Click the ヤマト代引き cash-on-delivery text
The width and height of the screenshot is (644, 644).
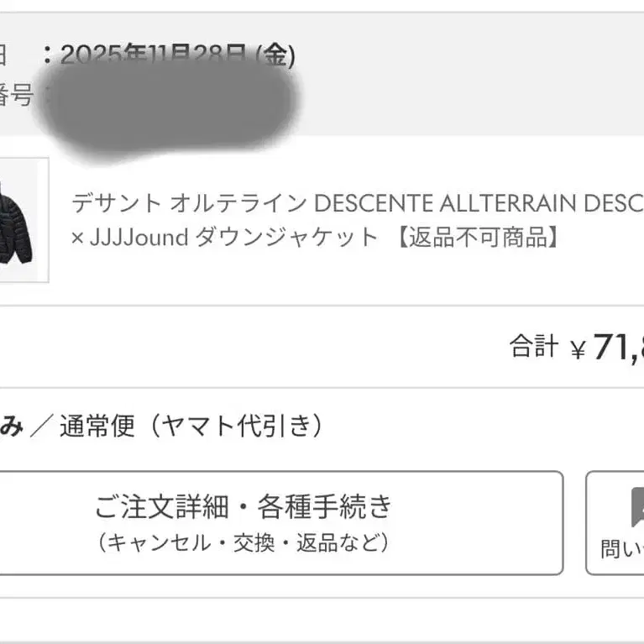[x=232, y=427]
